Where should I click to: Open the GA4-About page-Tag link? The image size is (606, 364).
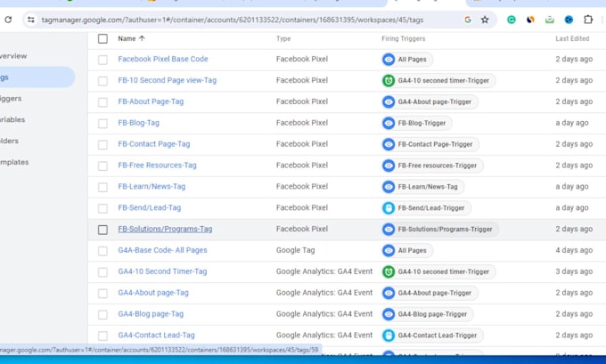pos(153,293)
